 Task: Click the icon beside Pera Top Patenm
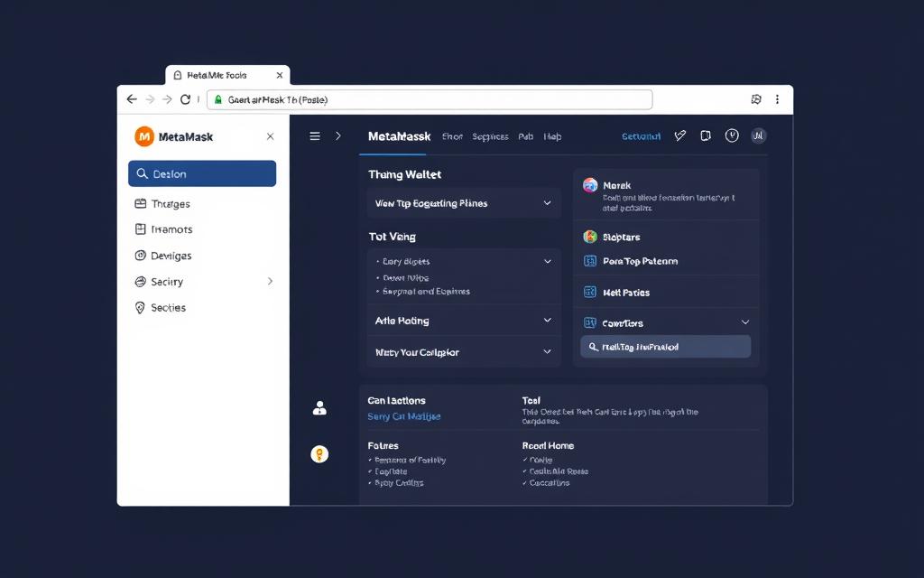[590, 261]
